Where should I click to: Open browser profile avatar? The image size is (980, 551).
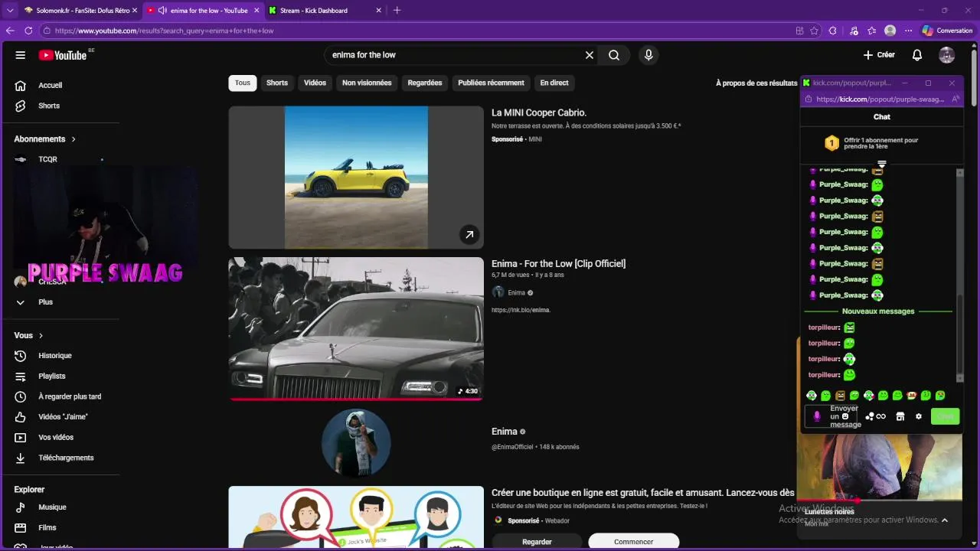coord(890,31)
